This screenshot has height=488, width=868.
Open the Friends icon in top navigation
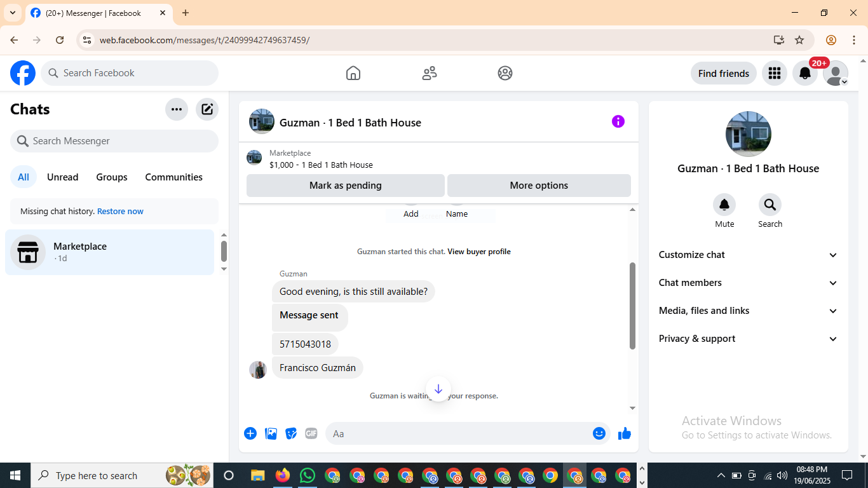pyautogui.click(x=430, y=73)
